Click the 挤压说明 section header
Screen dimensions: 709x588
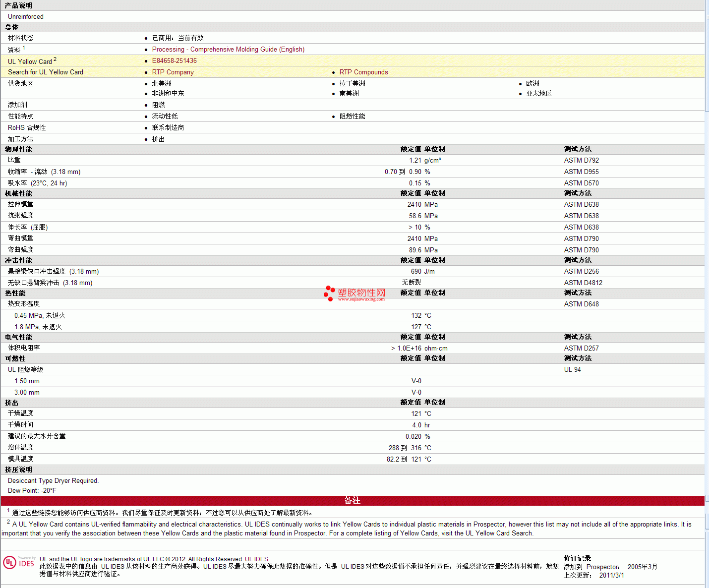19,470
